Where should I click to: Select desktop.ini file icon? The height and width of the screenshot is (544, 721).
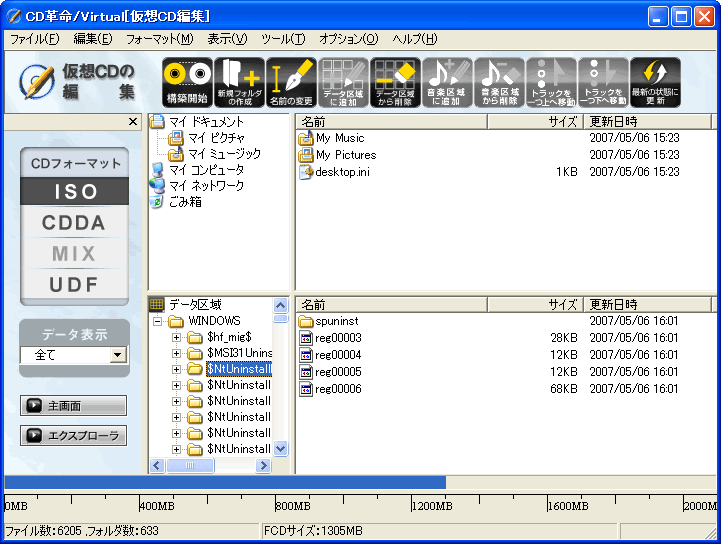[x=305, y=172]
